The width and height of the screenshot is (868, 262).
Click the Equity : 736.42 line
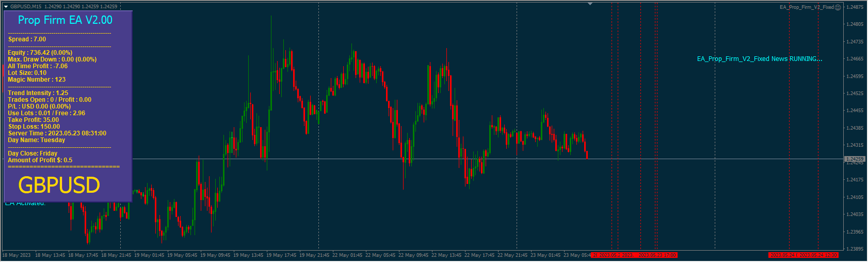40,53
